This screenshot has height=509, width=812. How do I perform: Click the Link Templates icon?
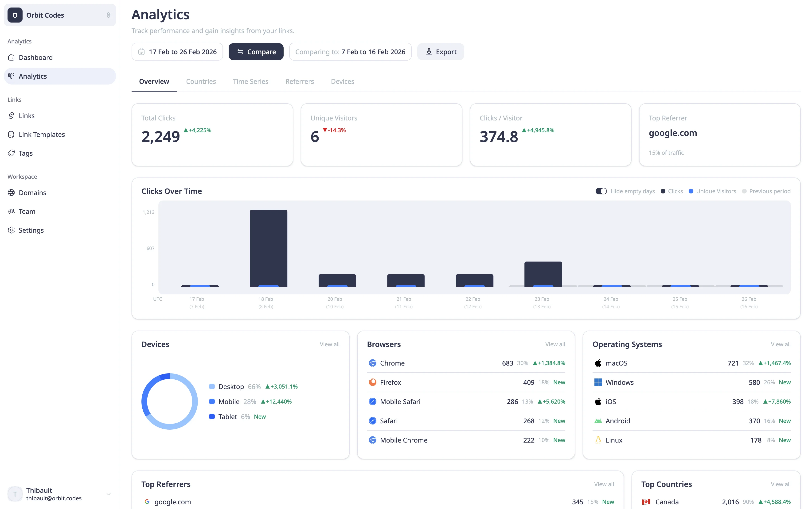coord(12,134)
